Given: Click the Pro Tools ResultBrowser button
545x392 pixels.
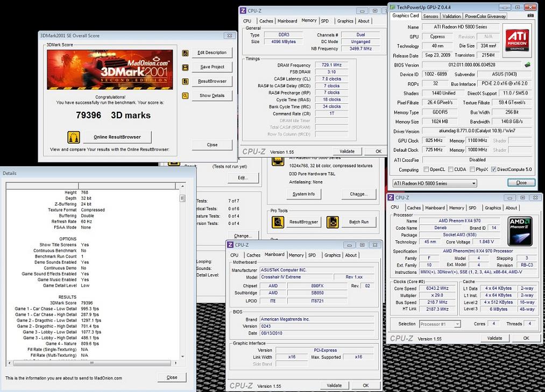Looking at the screenshot, I should point(304,222).
